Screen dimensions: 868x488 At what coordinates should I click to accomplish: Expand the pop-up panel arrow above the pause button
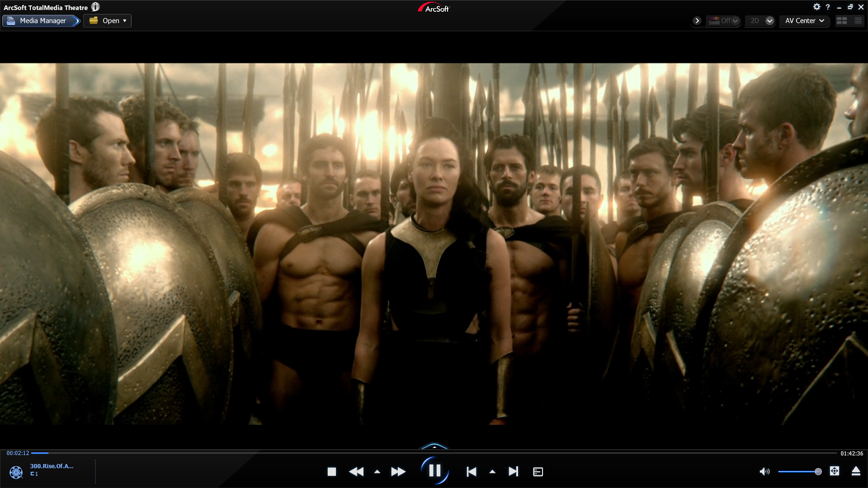(x=435, y=446)
